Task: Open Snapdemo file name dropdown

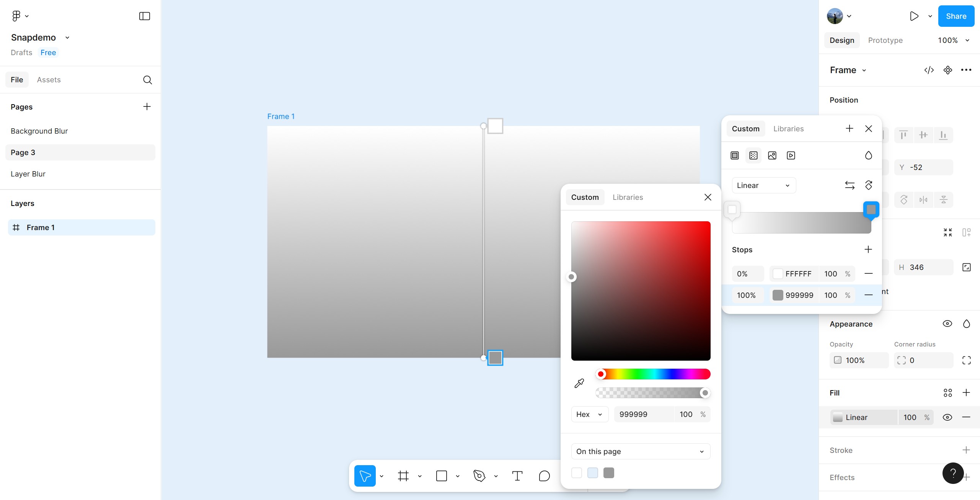Action: point(67,38)
